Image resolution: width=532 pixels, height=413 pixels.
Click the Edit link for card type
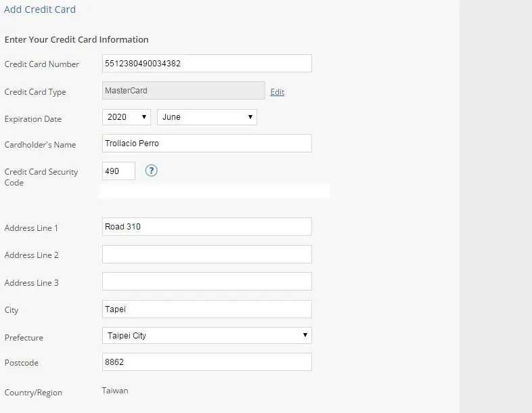278,92
